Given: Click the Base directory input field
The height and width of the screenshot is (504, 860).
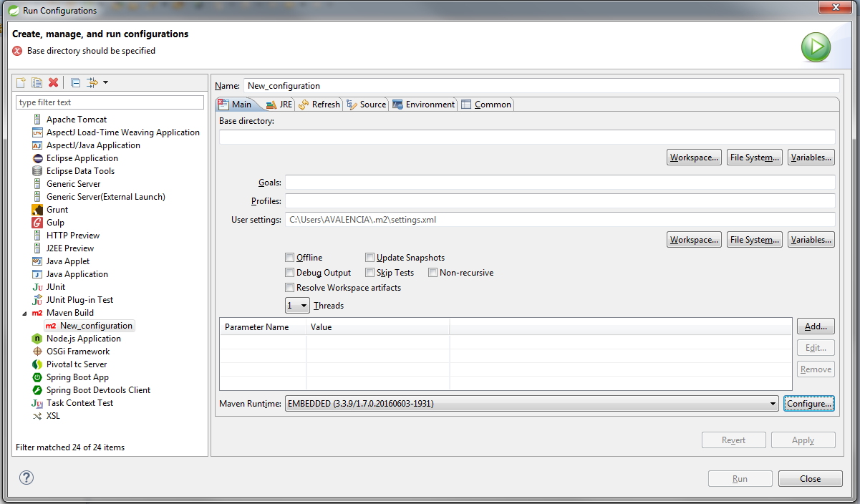Looking at the screenshot, I should tap(527, 137).
